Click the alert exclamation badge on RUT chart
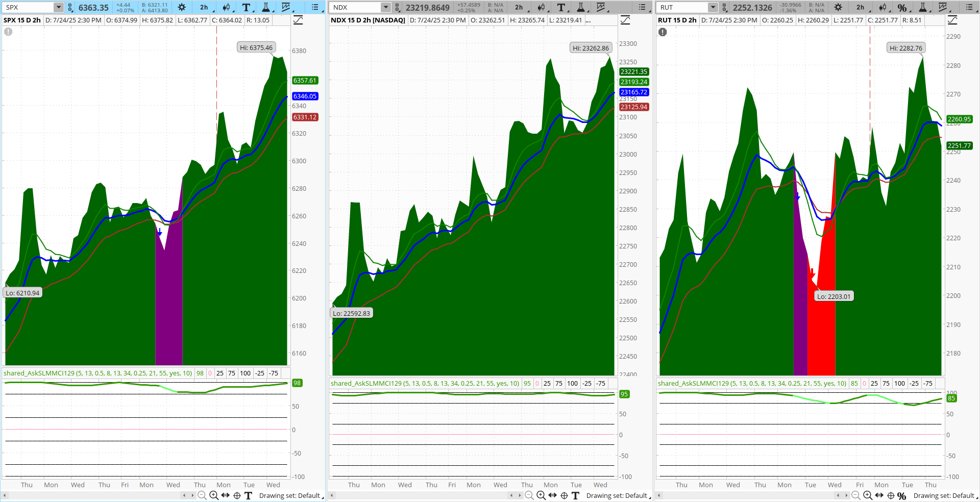This screenshot has height=502, width=980. (x=663, y=32)
